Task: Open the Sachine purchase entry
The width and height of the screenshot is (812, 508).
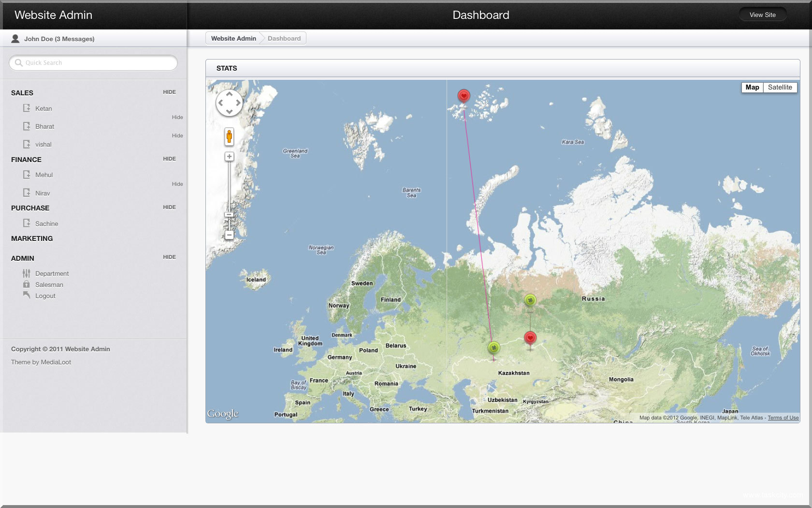Action: pyautogui.click(x=46, y=224)
